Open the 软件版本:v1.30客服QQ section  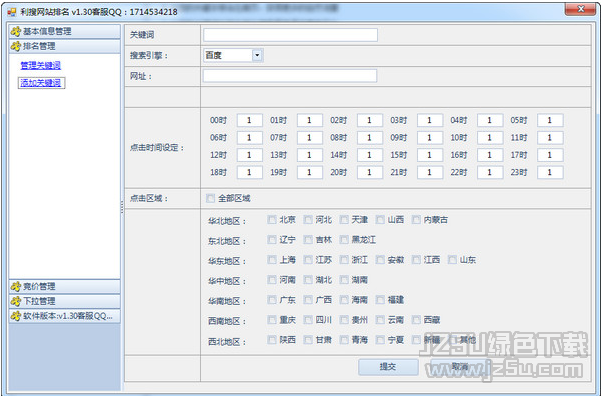pos(64,316)
